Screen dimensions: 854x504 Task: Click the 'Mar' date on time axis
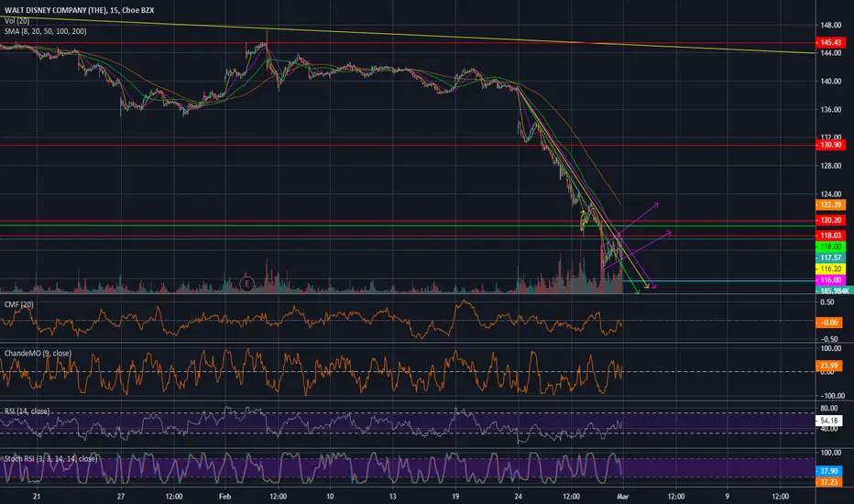622,497
